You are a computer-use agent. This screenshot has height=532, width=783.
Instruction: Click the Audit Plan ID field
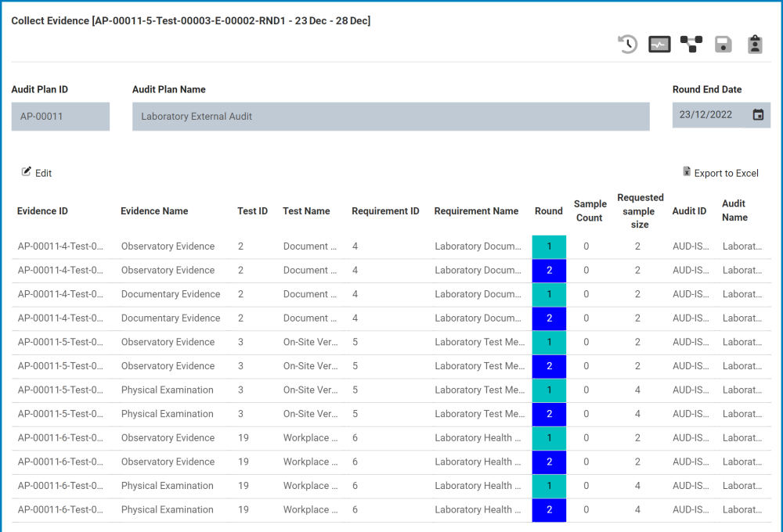pyautogui.click(x=60, y=117)
